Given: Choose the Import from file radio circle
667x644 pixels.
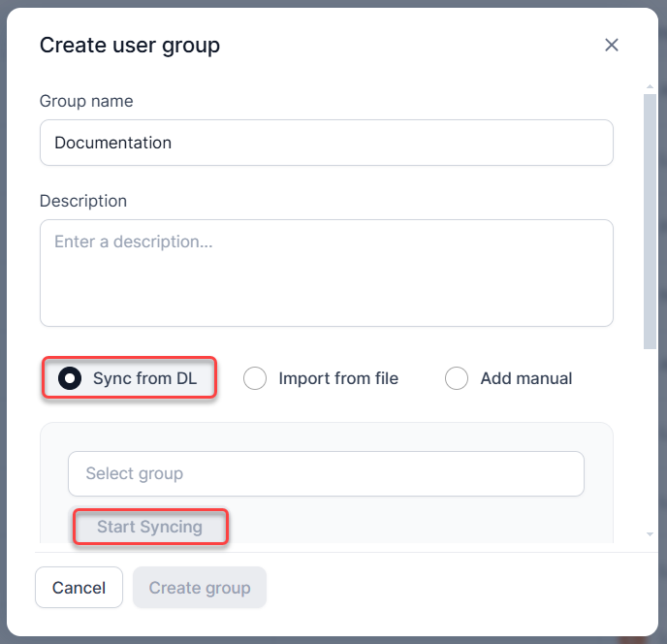Looking at the screenshot, I should click(255, 378).
